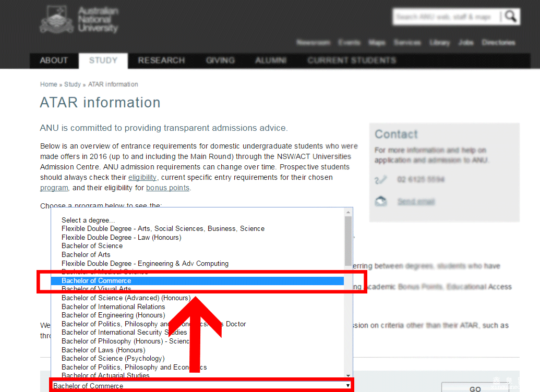Open the degree dropdown arrow at bottom
Image resolution: width=540 pixels, height=392 pixels.
tap(348, 386)
